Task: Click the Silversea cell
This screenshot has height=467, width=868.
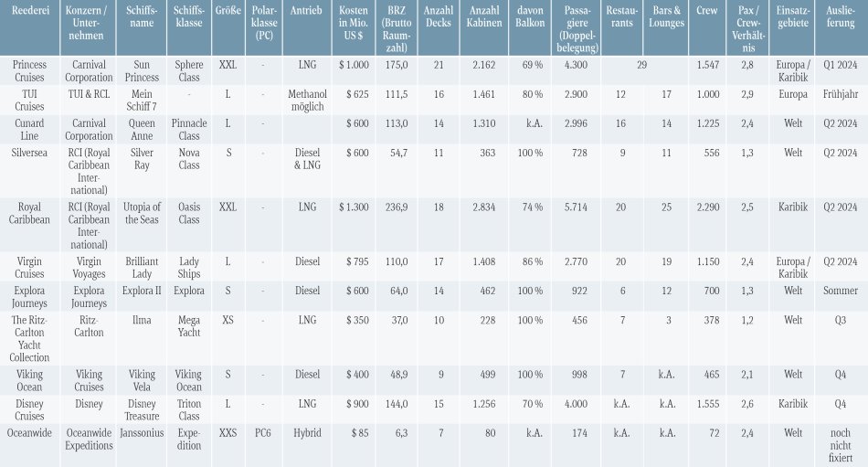Action: coord(29,153)
